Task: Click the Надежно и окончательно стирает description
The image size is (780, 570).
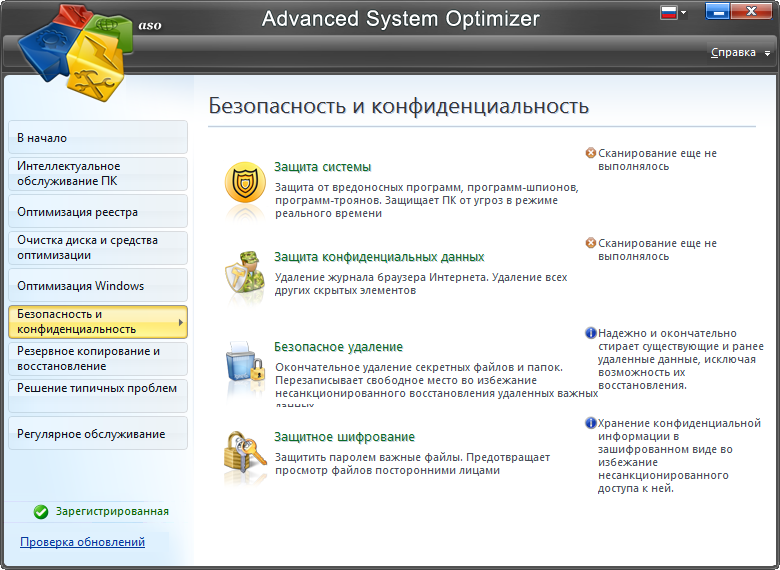Action: click(681, 359)
